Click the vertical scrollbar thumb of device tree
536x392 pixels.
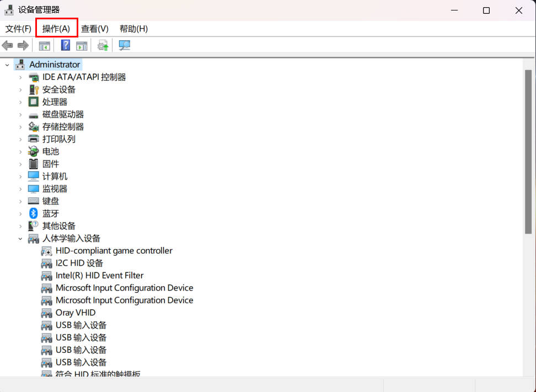click(528, 152)
